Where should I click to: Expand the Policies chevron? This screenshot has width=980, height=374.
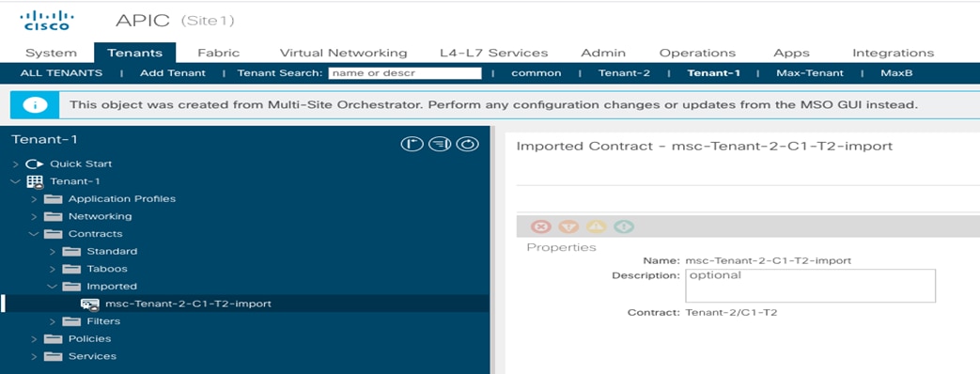point(35,339)
